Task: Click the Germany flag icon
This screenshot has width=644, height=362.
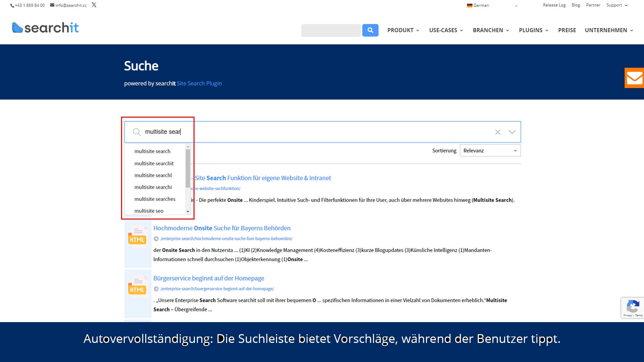Action: (470, 5)
